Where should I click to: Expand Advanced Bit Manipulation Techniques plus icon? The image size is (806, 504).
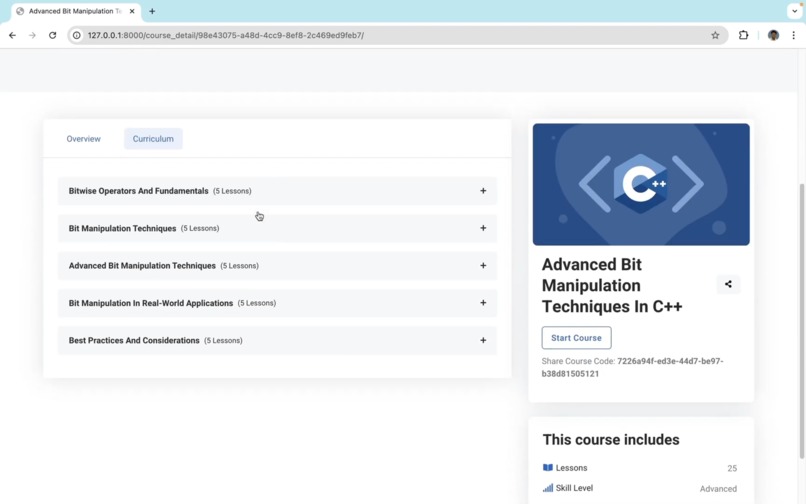(483, 265)
